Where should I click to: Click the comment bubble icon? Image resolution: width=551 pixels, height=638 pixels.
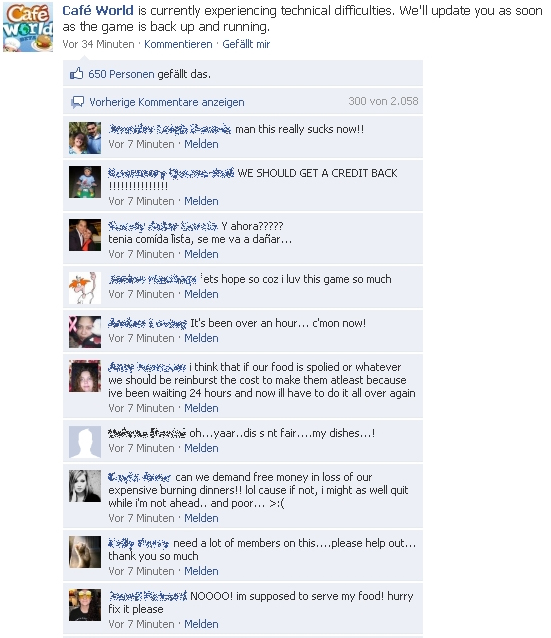(77, 102)
